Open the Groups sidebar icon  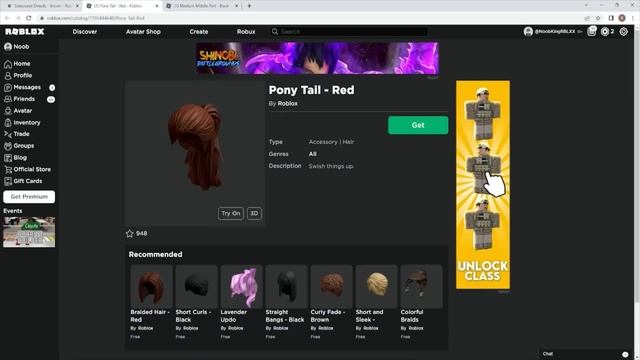click(8, 146)
